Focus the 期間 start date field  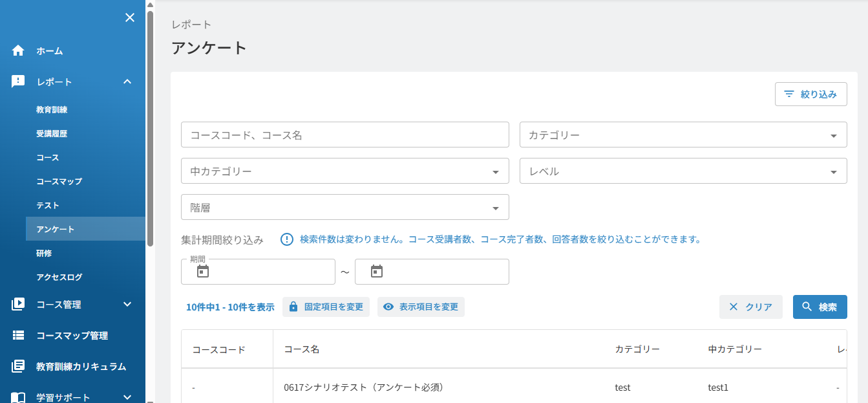point(259,272)
